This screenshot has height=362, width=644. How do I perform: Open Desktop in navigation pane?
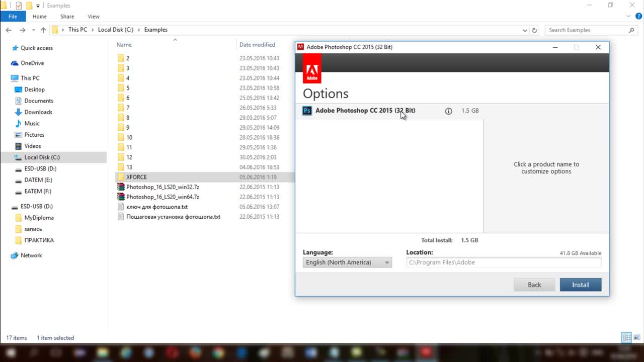pos(34,89)
